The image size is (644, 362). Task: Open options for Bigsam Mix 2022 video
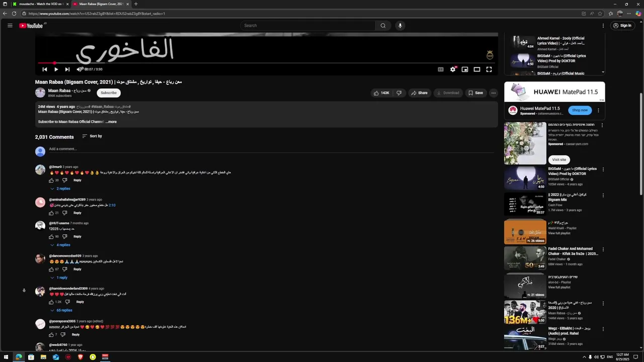pyautogui.click(x=603, y=195)
